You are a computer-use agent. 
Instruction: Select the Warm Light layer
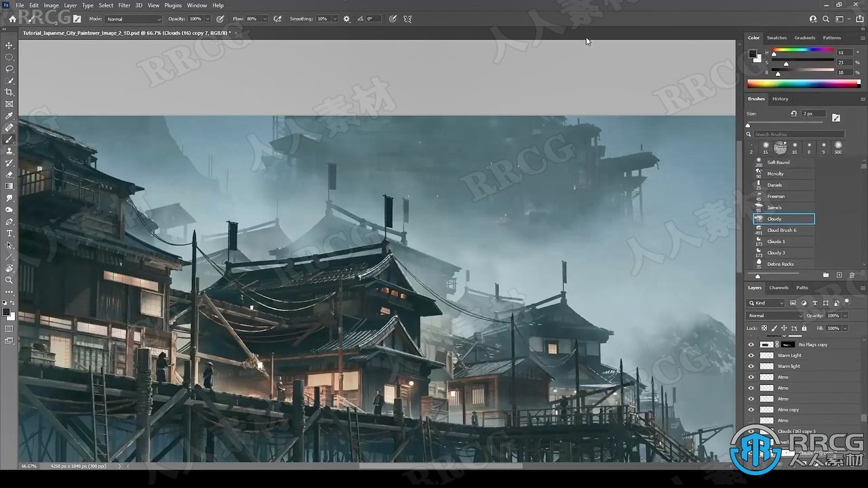coord(804,355)
